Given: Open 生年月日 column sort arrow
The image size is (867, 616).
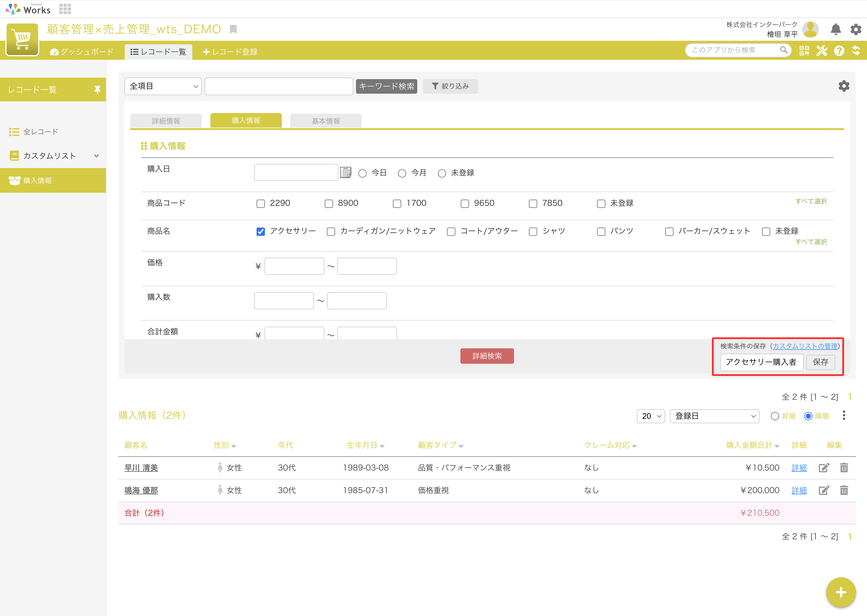Looking at the screenshot, I should coord(382,446).
